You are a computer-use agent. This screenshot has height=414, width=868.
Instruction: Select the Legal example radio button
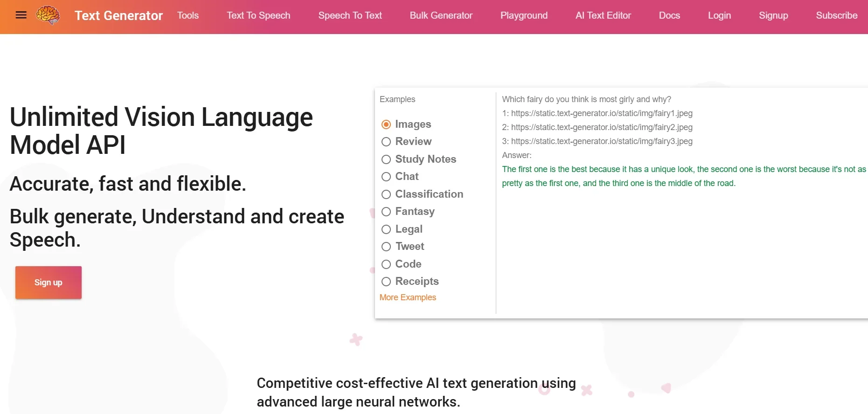click(386, 229)
